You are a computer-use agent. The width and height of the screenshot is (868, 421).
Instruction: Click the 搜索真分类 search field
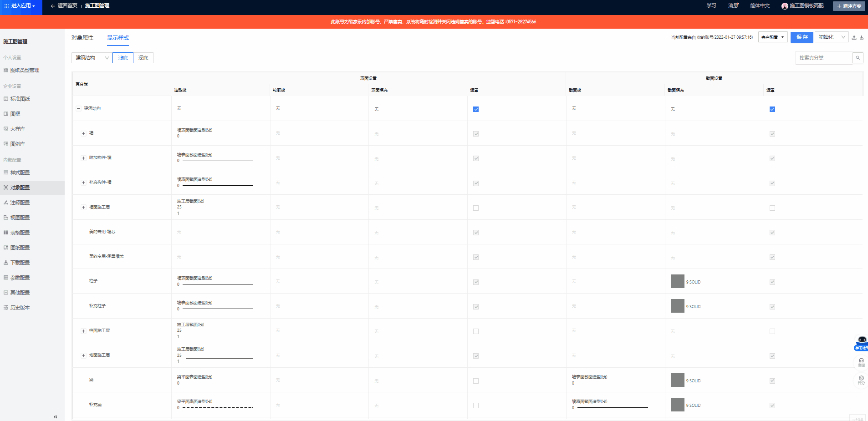(x=823, y=58)
